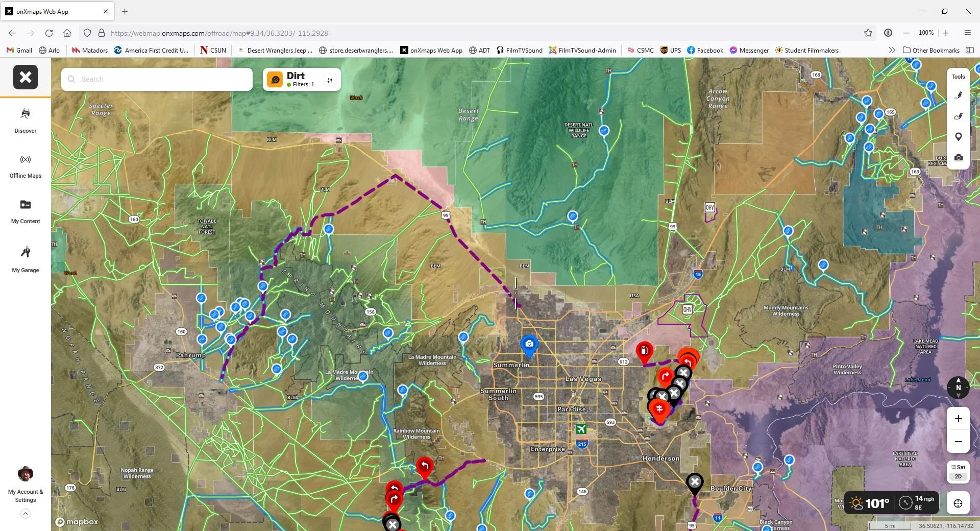Open the Desert Wranglers Jeep bookmark
Viewport: 980px width, 531px height.
coord(275,50)
